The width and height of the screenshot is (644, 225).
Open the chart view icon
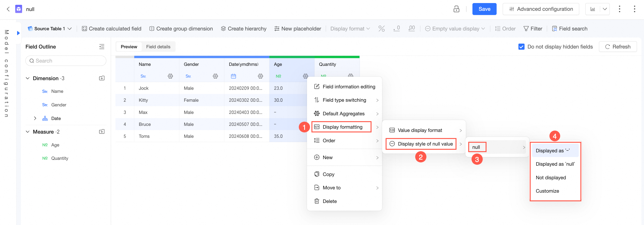coord(593,9)
